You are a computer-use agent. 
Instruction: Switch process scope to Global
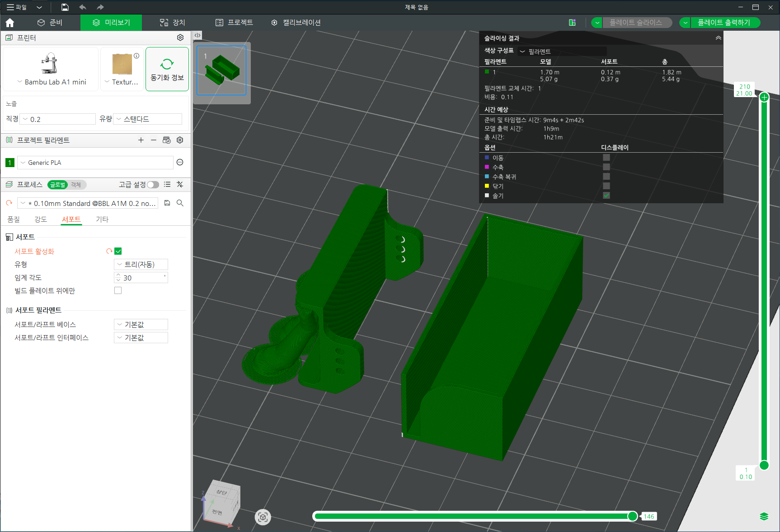tap(57, 185)
